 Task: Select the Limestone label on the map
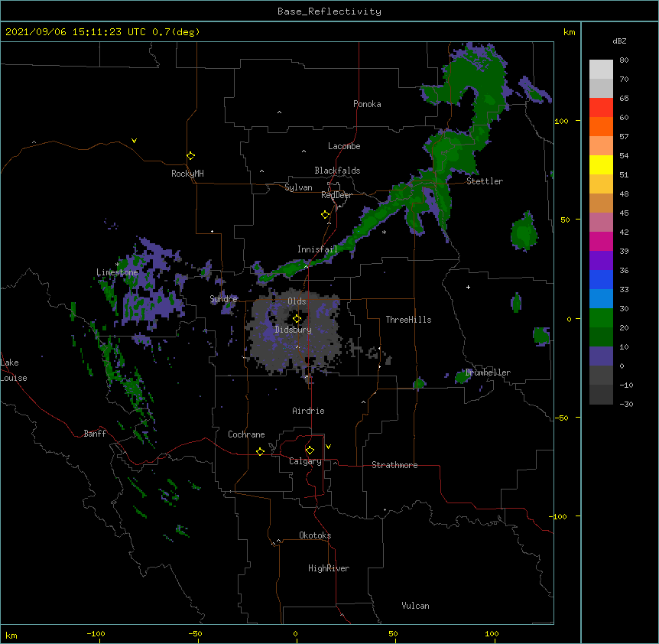click(117, 272)
